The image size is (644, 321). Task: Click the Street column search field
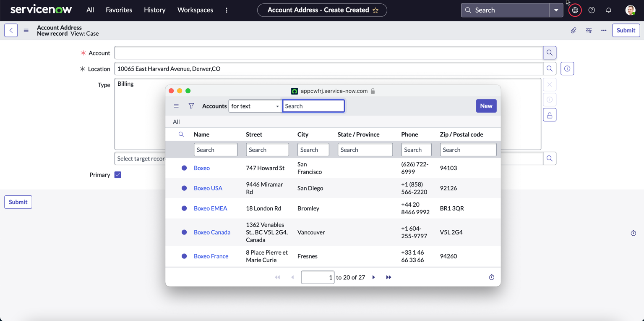pos(267,150)
